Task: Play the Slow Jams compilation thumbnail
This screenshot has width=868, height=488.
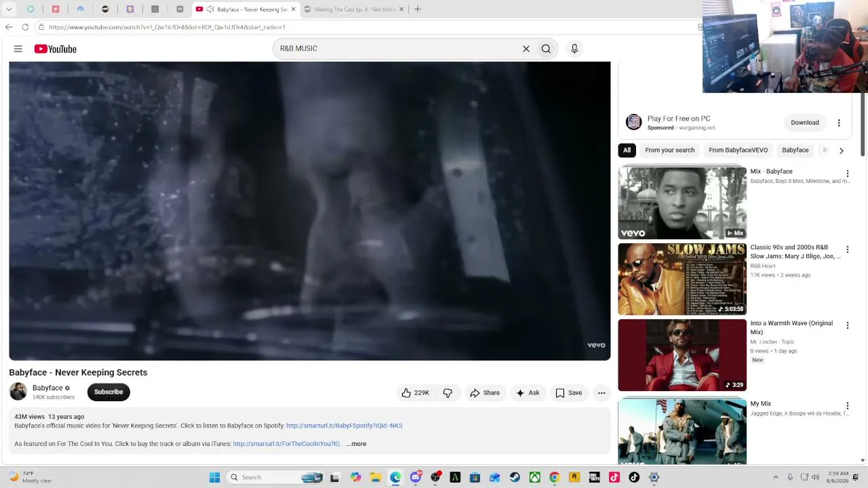Action: pyautogui.click(x=682, y=279)
